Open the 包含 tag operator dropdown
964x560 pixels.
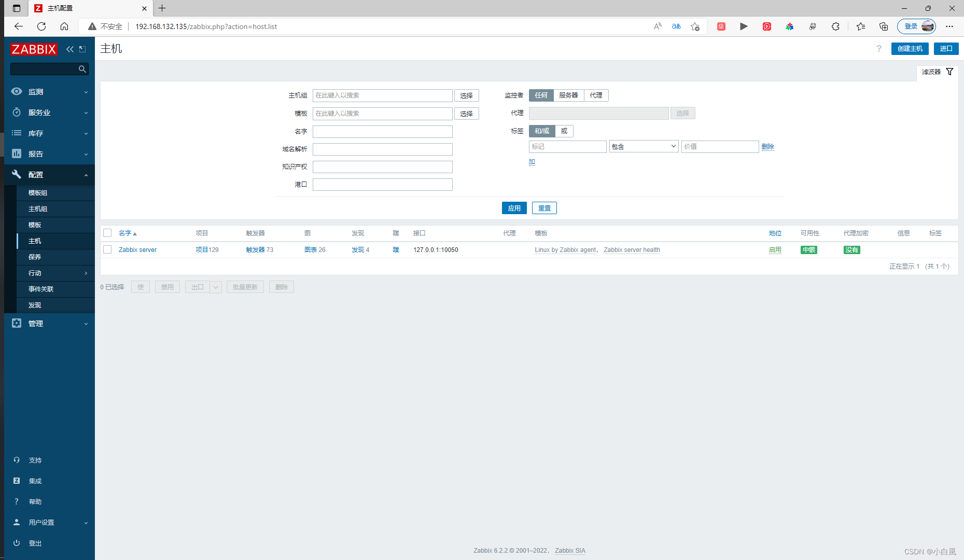(x=644, y=147)
